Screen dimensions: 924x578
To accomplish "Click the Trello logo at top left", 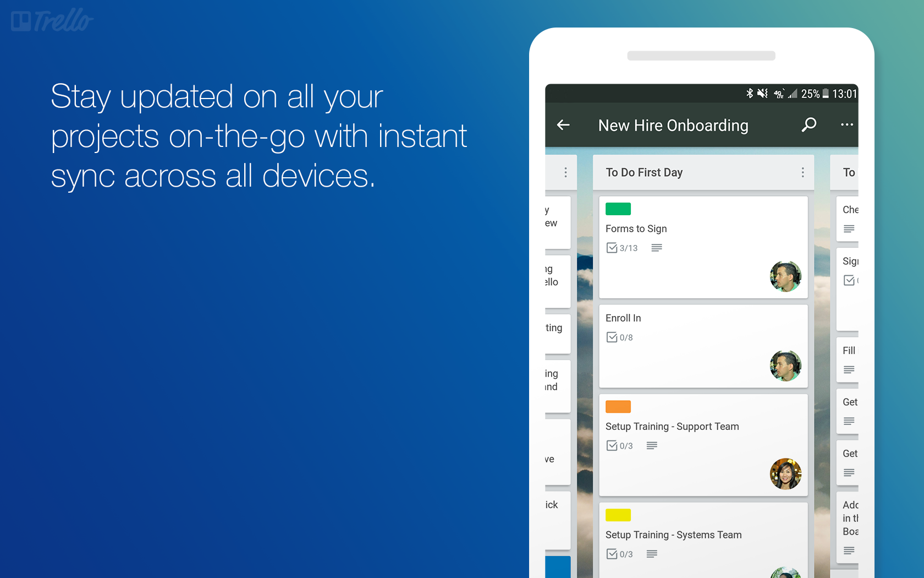I will (52, 21).
